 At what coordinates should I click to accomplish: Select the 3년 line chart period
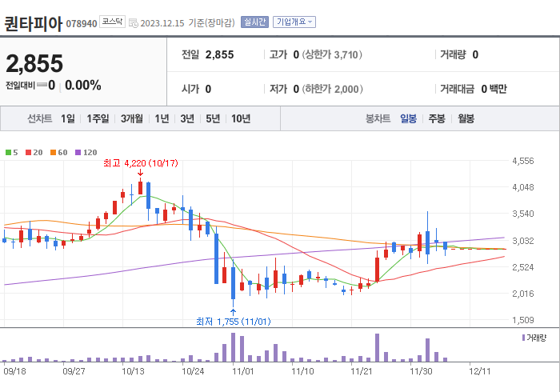(x=187, y=118)
